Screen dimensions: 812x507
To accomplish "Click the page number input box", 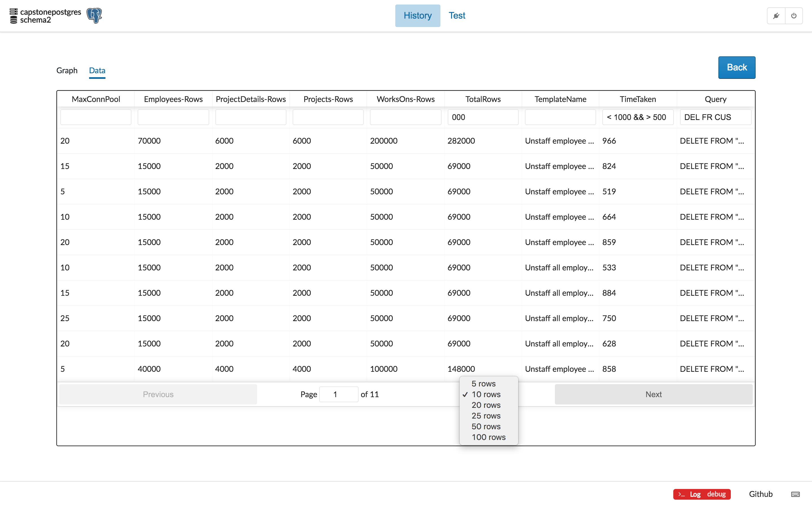I will (x=338, y=394).
